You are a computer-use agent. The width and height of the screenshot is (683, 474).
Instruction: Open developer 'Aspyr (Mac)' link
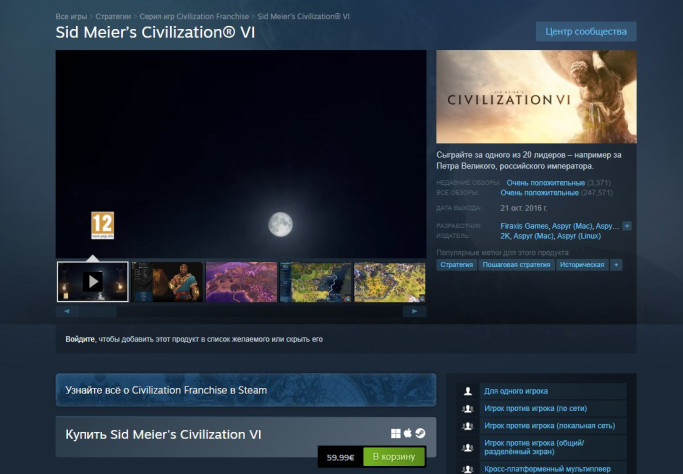point(572,226)
